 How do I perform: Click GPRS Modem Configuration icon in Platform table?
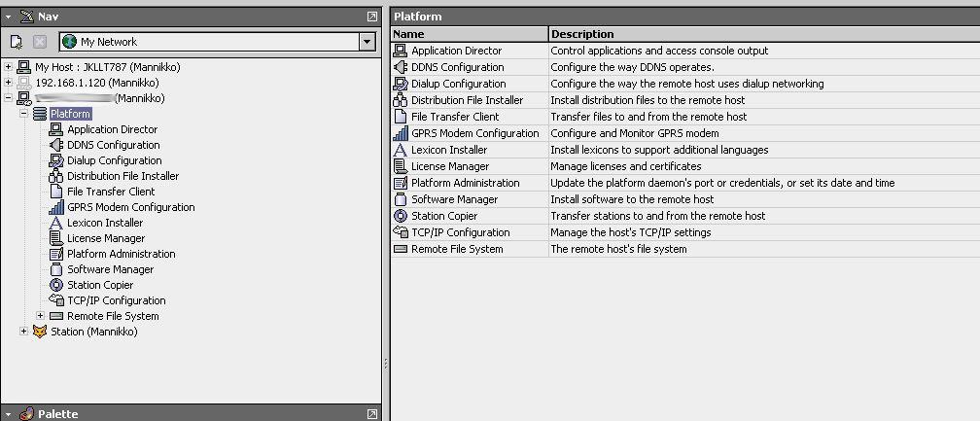point(400,133)
